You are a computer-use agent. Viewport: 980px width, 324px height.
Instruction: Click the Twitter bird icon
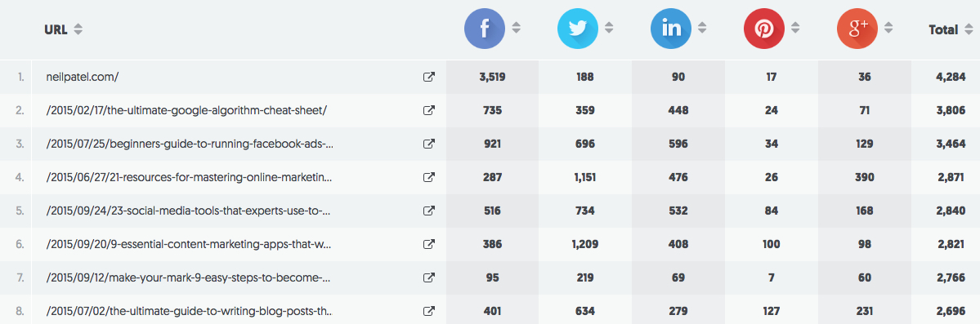[x=578, y=28]
